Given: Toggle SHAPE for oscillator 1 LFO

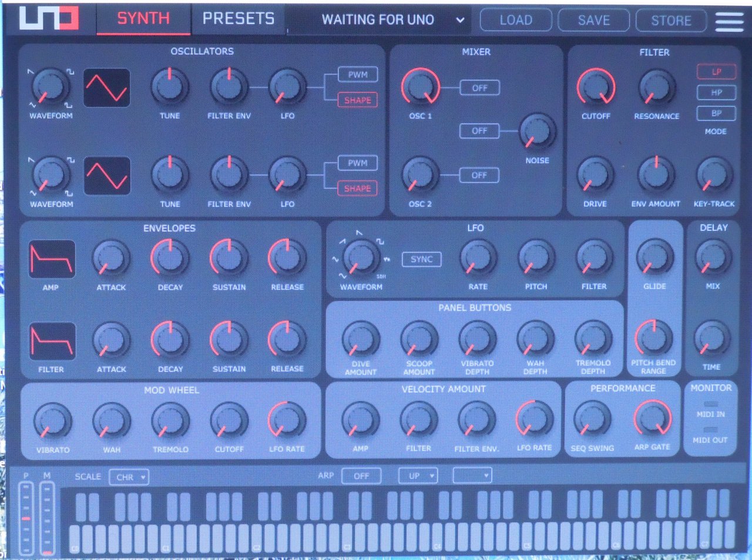Looking at the screenshot, I should pyautogui.click(x=358, y=100).
